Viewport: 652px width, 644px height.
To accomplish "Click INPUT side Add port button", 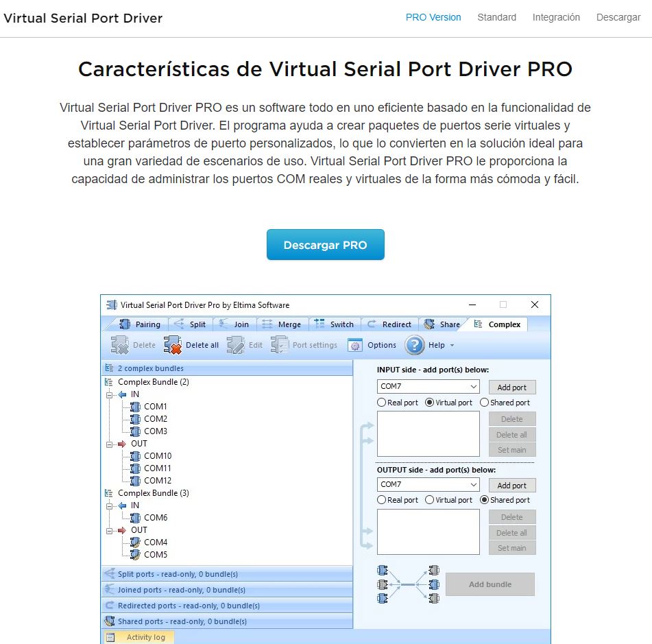I will tap(512, 387).
